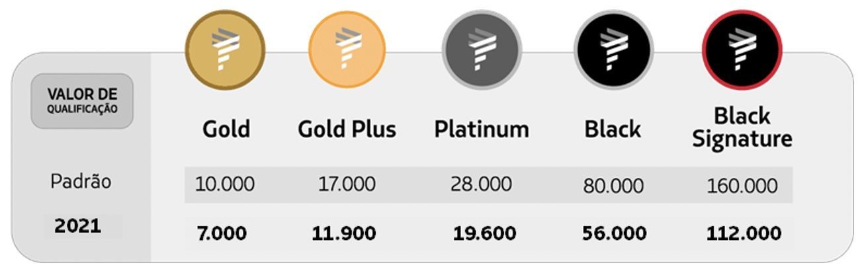
Task: Click the Black tier badge icon
Action: (613, 50)
